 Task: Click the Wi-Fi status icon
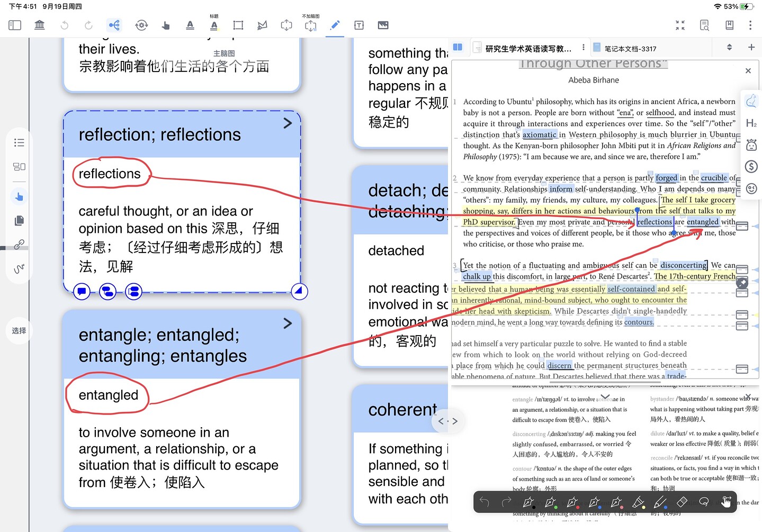[x=718, y=6]
